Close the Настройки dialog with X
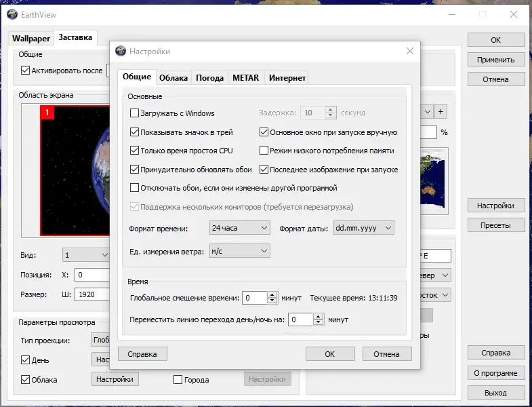The image size is (532, 407). coord(410,51)
